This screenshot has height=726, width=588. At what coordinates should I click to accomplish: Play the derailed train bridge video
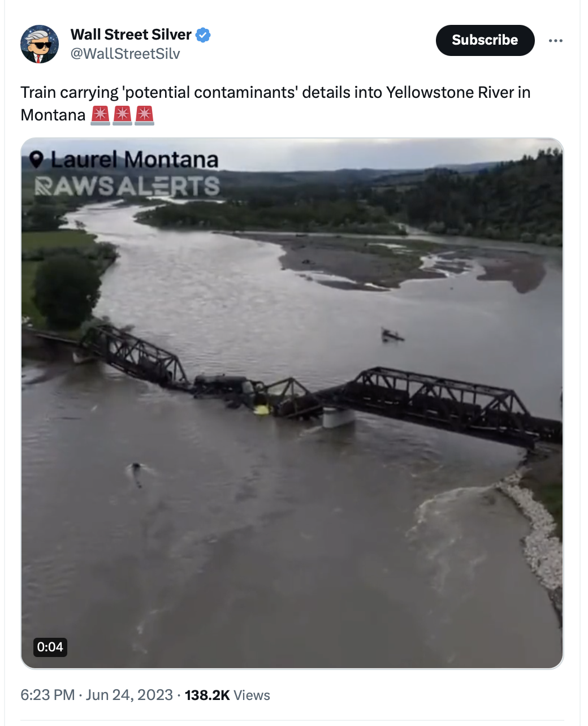(x=292, y=403)
